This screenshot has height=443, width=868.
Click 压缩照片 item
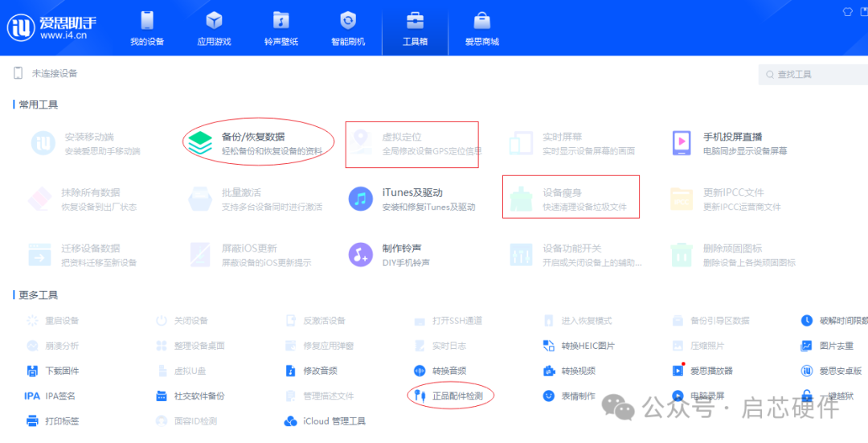click(x=698, y=346)
